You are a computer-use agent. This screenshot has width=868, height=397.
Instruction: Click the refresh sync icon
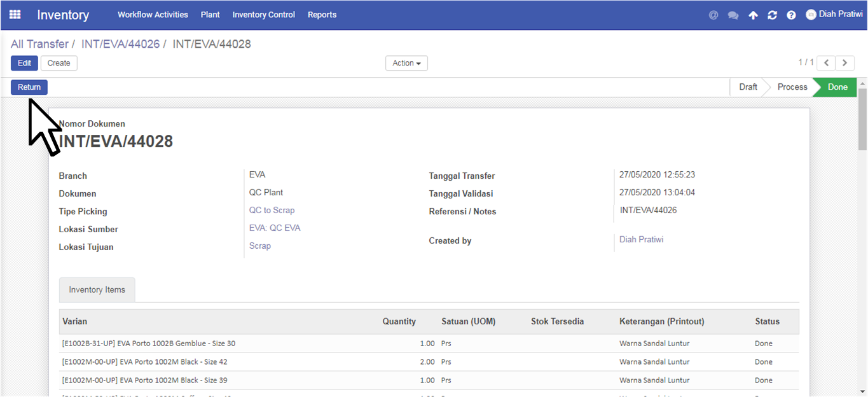pos(772,15)
